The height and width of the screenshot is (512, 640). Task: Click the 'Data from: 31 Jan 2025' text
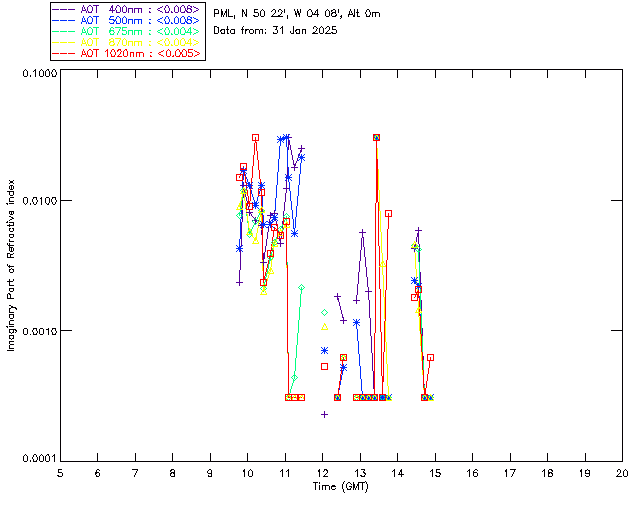point(275,30)
